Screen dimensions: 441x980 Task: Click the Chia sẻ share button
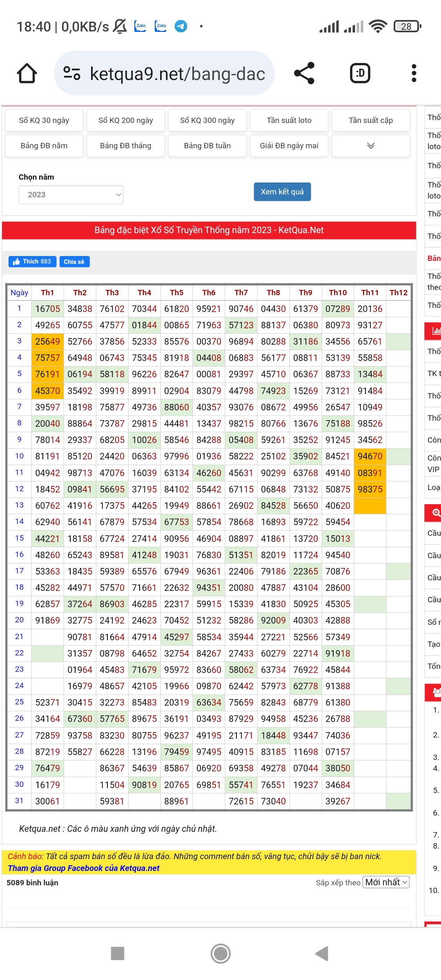coord(74,262)
